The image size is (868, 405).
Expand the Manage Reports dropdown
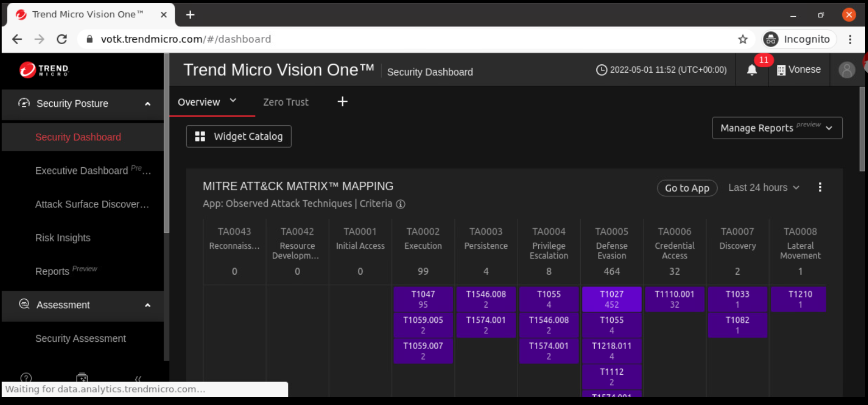tap(777, 128)
